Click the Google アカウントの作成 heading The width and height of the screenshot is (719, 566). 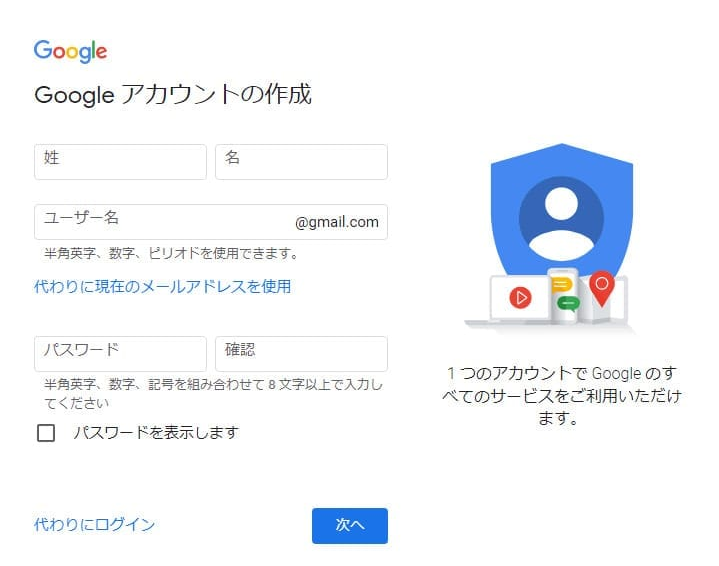click(x=173, y=95)
